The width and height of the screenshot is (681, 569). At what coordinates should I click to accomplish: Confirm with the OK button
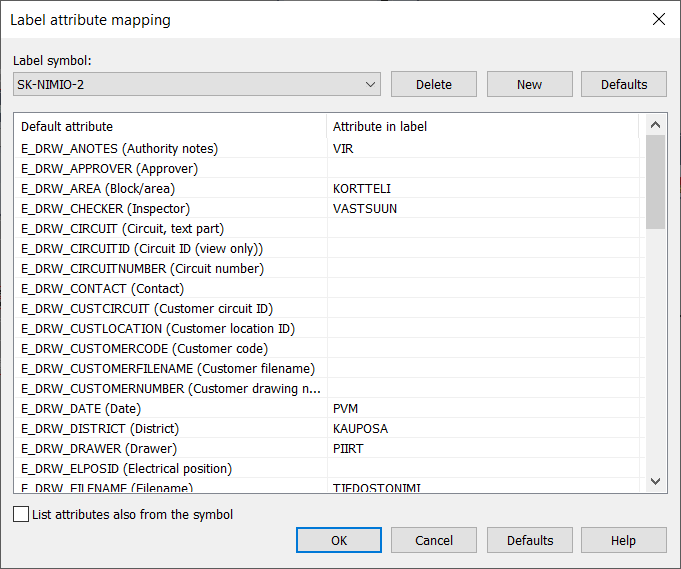click(339, 541)
